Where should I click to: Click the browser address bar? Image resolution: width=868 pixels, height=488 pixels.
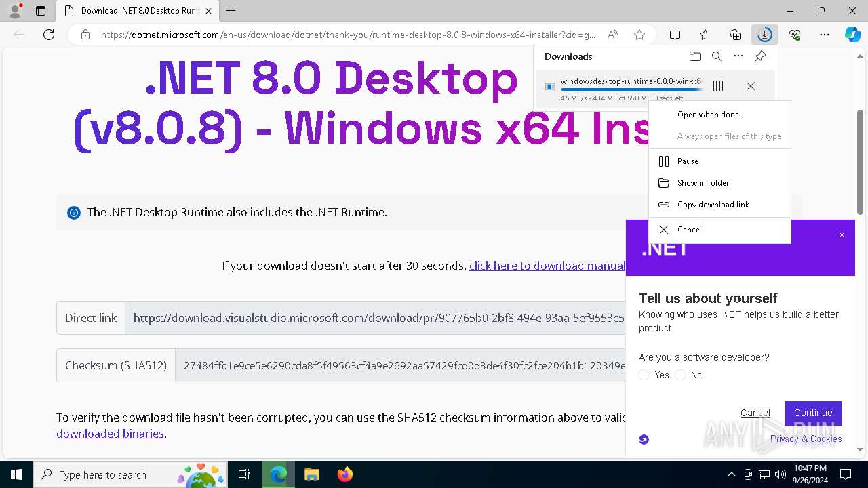click(x=348, y=35)
